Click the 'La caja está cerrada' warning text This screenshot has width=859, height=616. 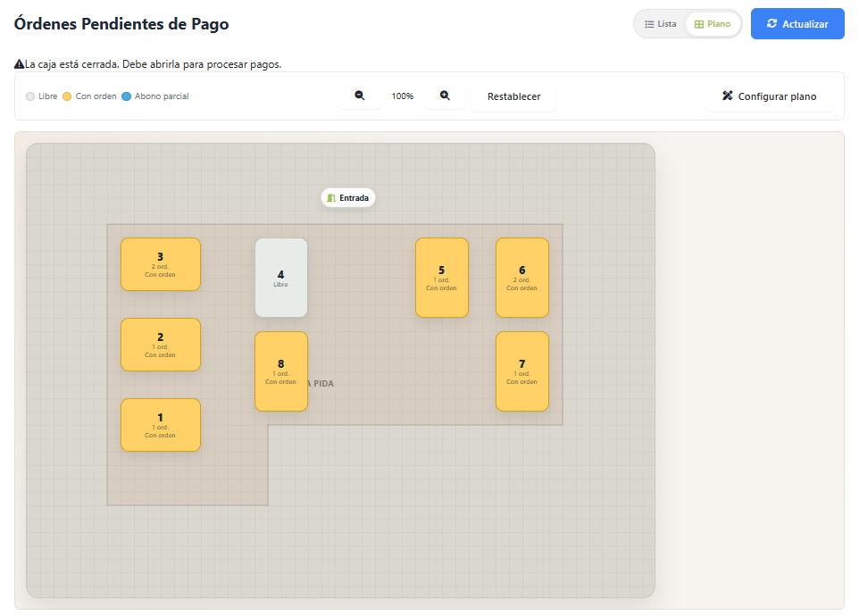[153, 64]
